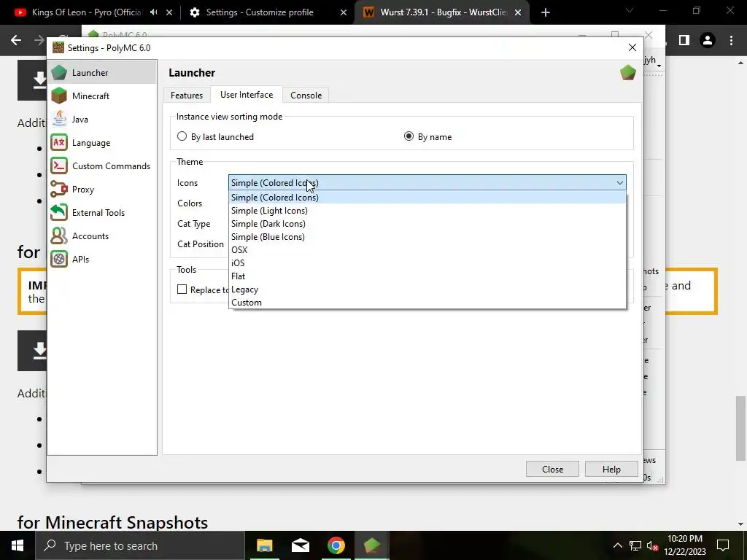This screenshot has height=560, width=747.
Task: Open File Explorer from the taskbar
Action: pyautogui.click(x=264, y=545)
